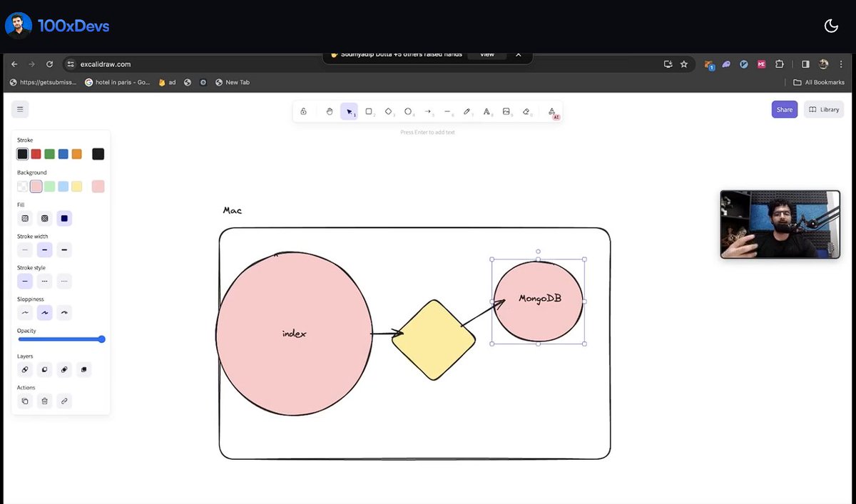The width and height of the screenshot is (856, 504).
Task: Open the current stroke color picker
Action: click(98, 154)
